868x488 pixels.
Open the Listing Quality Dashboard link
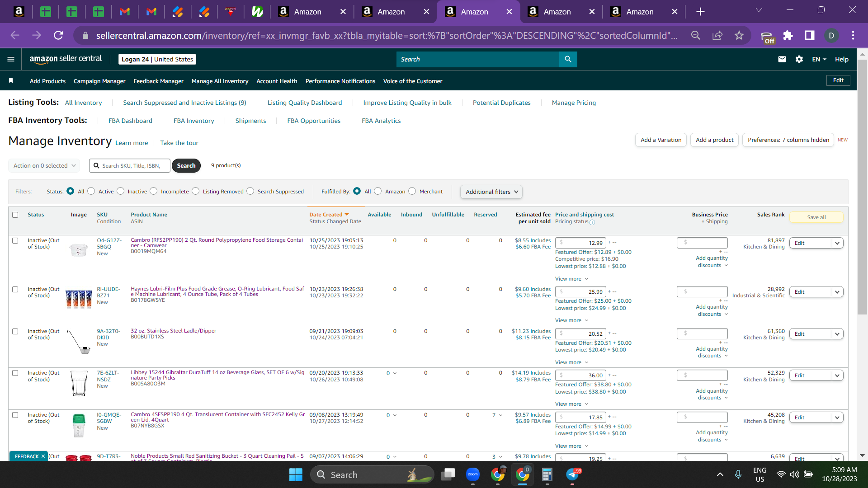(x=305, y=103)
